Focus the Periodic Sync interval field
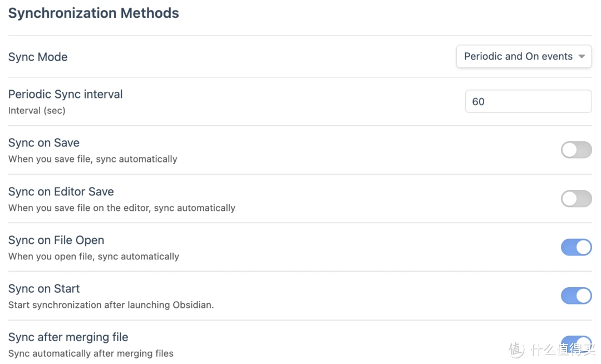Screen dimensions: 601x364 (x=528, y=101)
